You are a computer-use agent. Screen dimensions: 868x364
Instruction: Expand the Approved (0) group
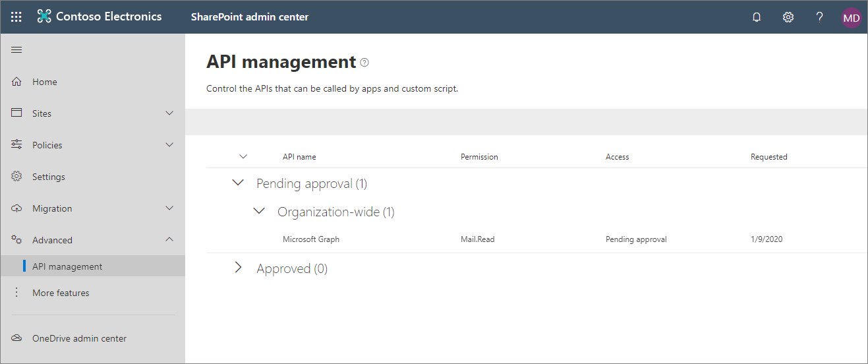(239, 268)
